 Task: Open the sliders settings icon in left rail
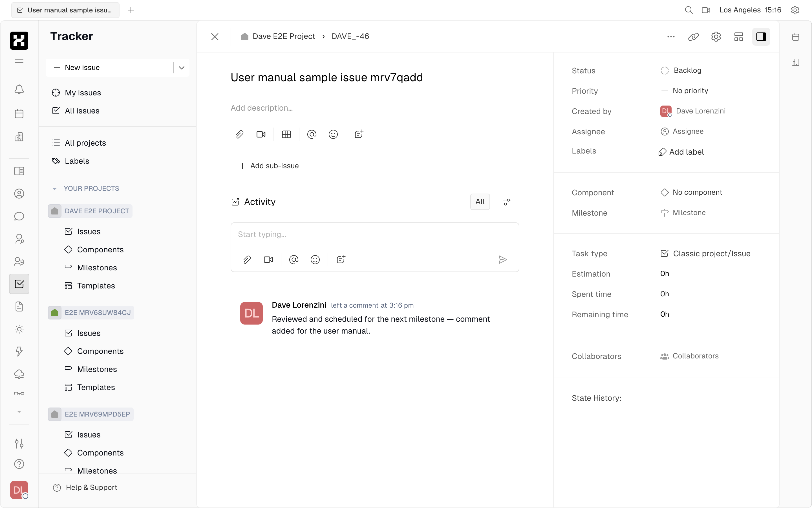coord(19,443)
